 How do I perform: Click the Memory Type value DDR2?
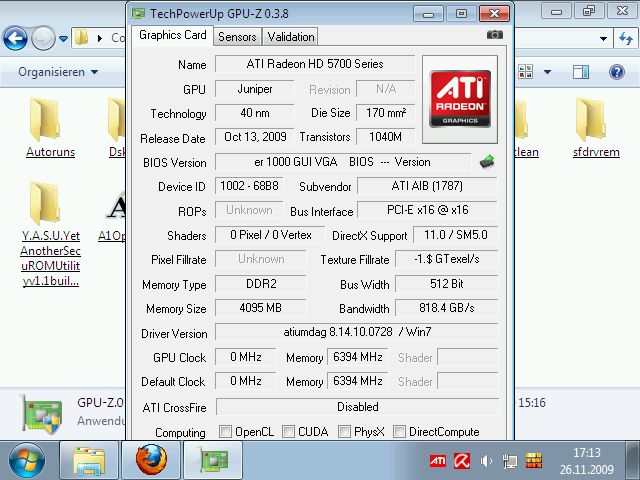tap(260, 284)
